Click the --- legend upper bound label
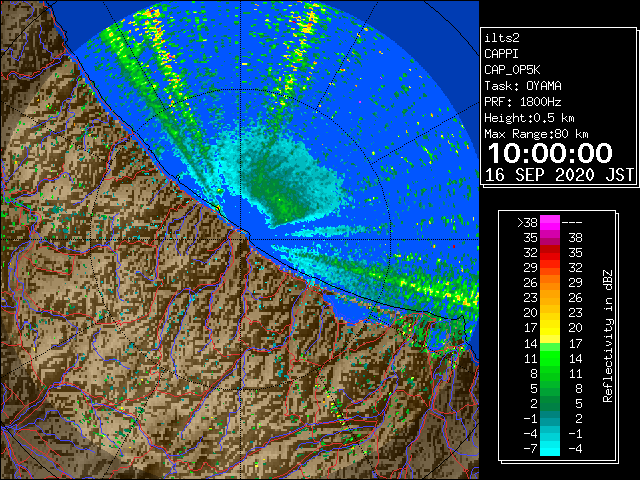Image resolution: width=640 pixels, height=480 pixels. tap(572, 223)
